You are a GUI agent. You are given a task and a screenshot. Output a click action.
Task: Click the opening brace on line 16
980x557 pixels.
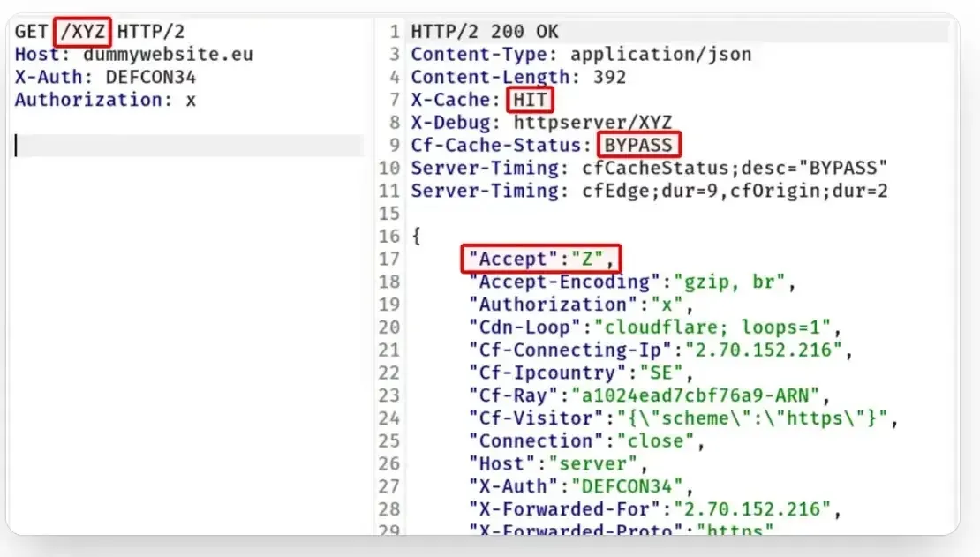pos(416,237)
